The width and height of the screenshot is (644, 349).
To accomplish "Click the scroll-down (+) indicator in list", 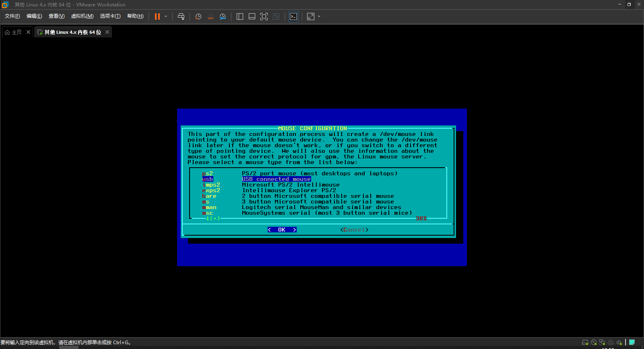I will [213, 218].
